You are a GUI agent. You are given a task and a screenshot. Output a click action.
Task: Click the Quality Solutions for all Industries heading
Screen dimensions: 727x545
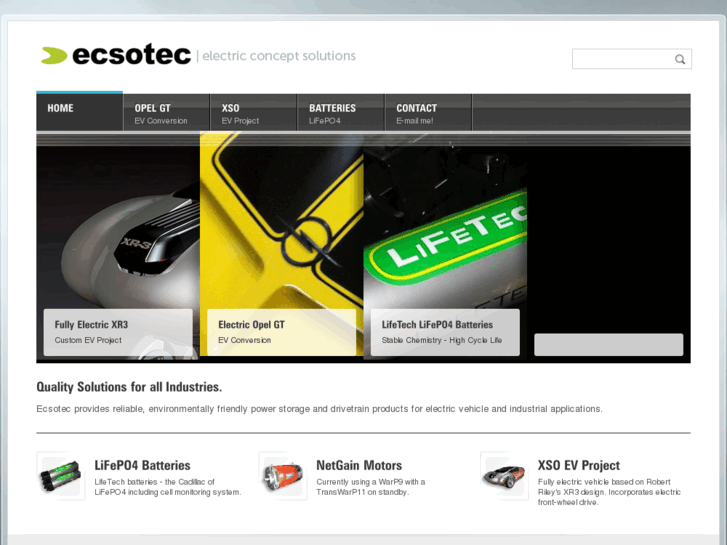pyautogui.click(x=129, y=387)
